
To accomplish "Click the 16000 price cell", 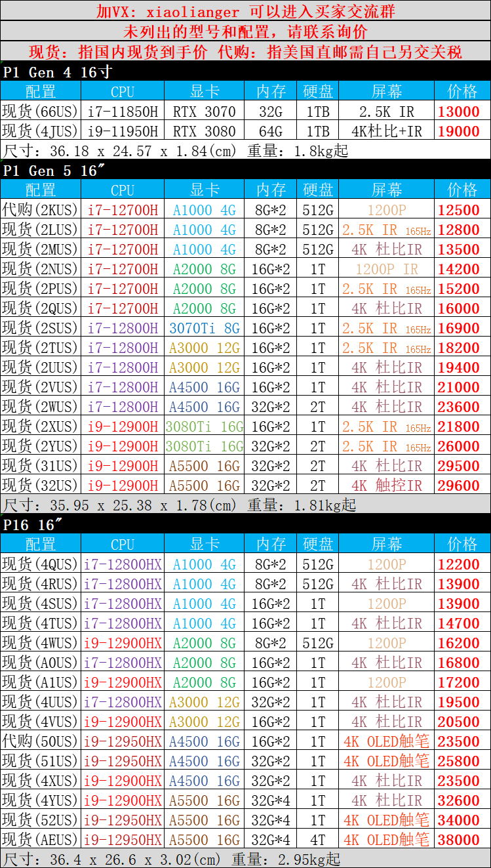I will click(x=463, y=308).
